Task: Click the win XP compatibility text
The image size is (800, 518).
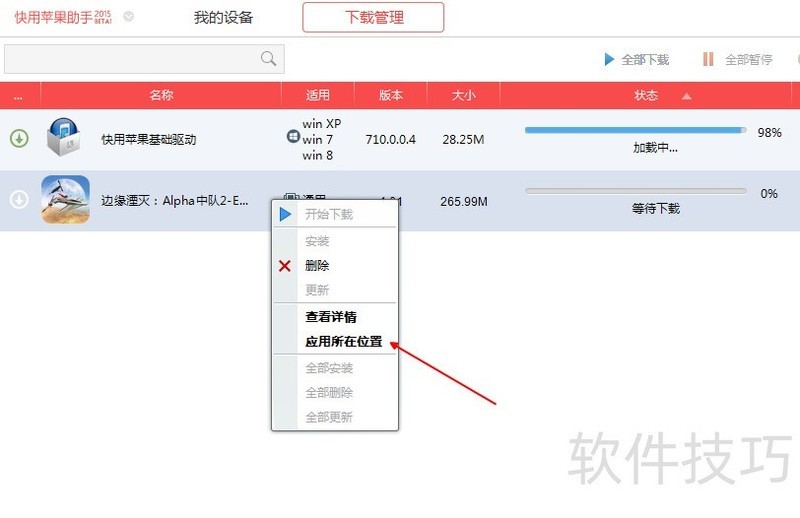Action: (321, 124)
